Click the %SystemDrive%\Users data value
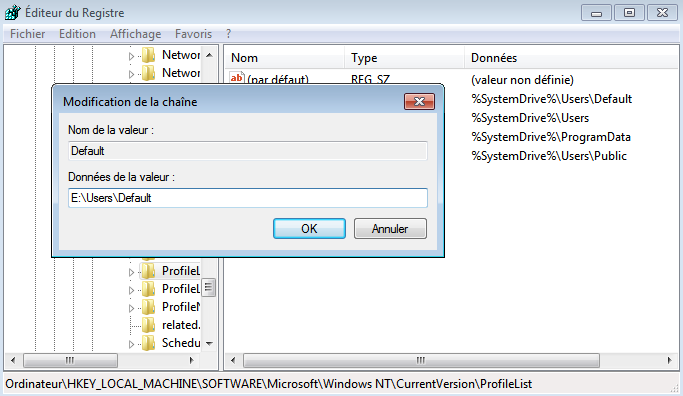 point(530,118)
